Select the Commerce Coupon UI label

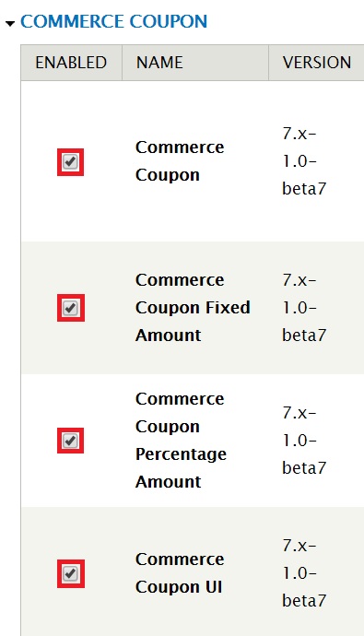[x=180, y=573]
